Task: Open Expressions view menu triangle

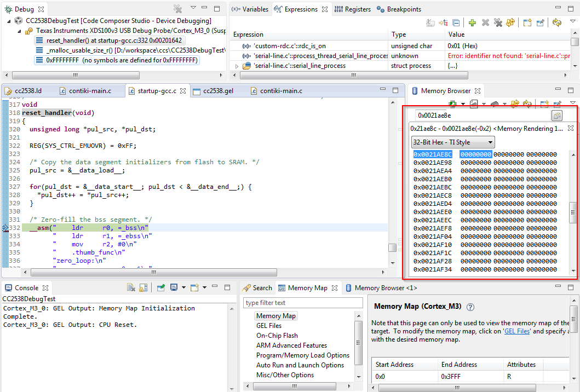Action: coord(572,21)
